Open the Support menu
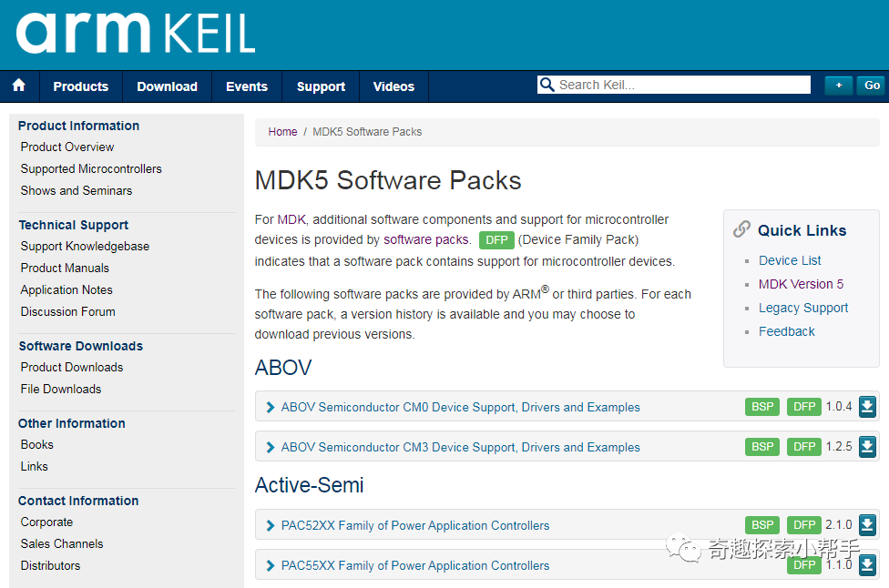889x588 pixels. (321, 86)
